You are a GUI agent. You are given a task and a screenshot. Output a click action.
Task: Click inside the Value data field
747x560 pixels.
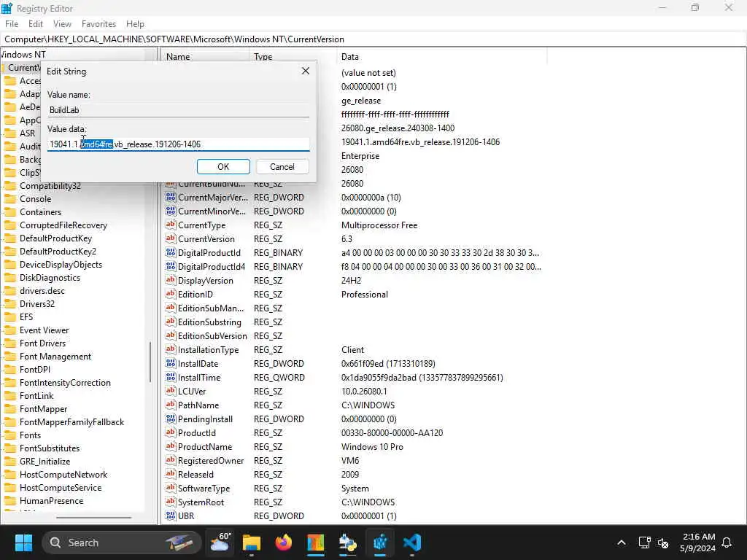178,144
